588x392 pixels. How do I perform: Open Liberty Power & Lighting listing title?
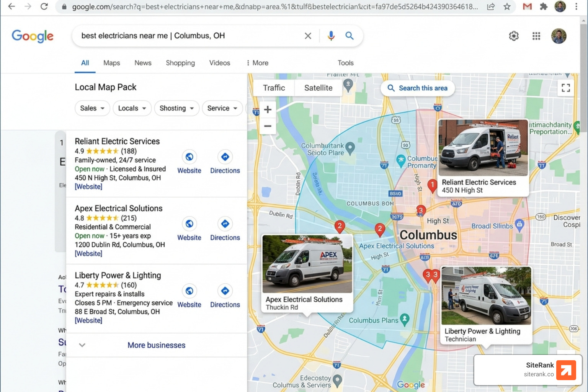118,275
